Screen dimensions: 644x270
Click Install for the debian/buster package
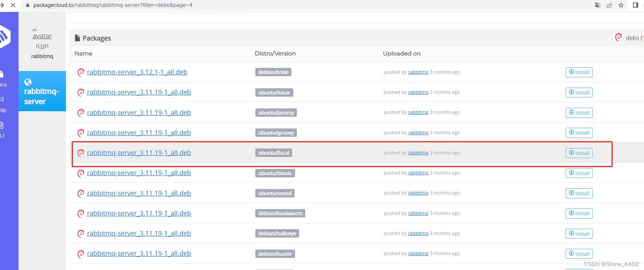click(x=579, y=254)
